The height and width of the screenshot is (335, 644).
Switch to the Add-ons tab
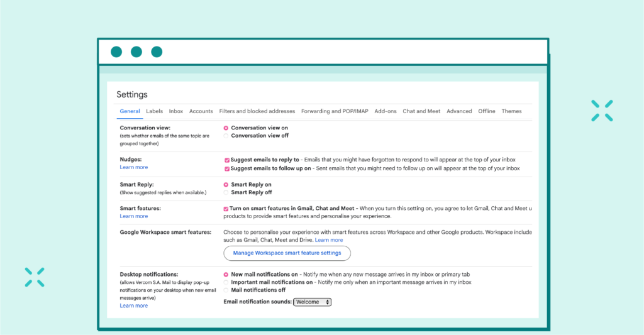tap(386, 111)
